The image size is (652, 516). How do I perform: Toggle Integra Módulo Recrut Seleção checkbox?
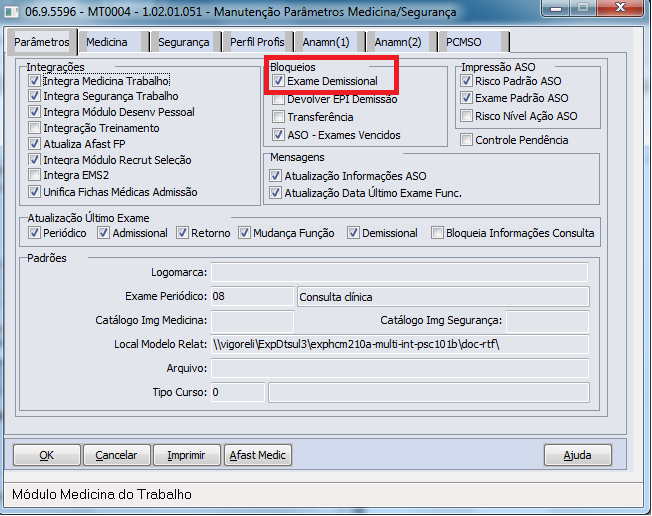click(x=34, y=160)
